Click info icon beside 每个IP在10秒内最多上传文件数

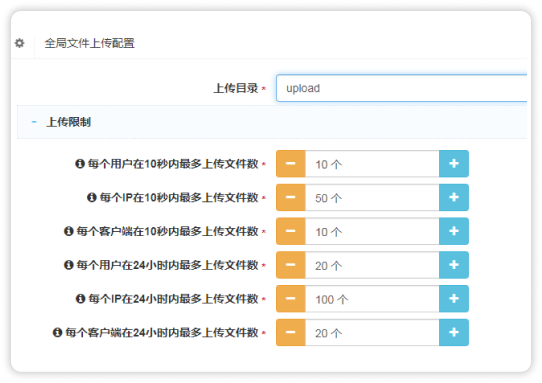coord(92,197)
